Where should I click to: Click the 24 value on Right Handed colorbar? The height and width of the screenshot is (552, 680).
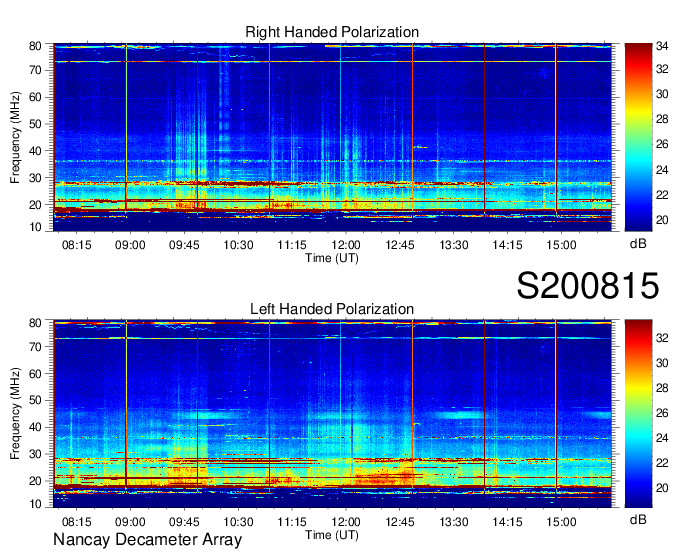[662, 170]
